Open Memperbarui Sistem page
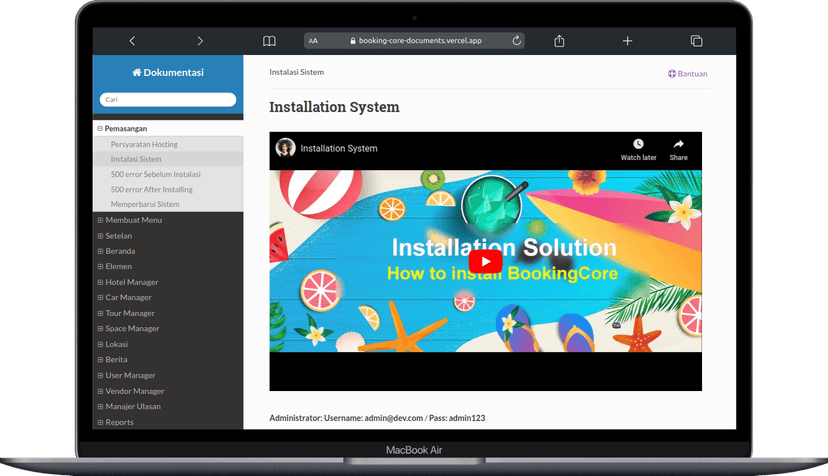The width and height of the screenshot is (828, 476). [145, 204]
